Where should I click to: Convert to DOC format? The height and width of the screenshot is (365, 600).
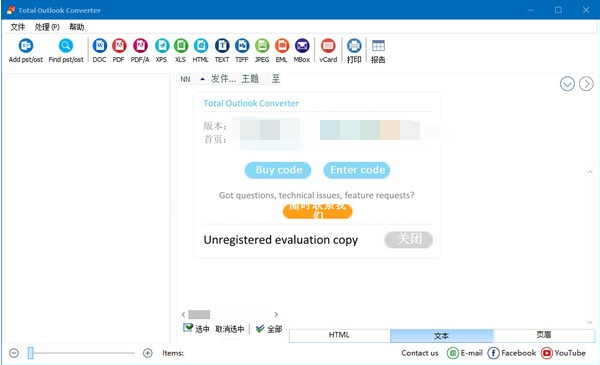[99, 50]
